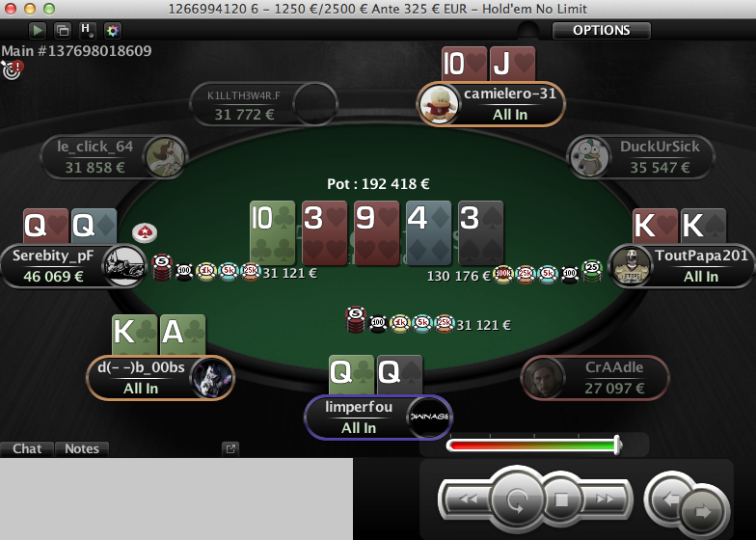The width and height of the screenshot is (756, 540).
Task: Go to previous hand with left arrow
Action: tap(667, 499)
